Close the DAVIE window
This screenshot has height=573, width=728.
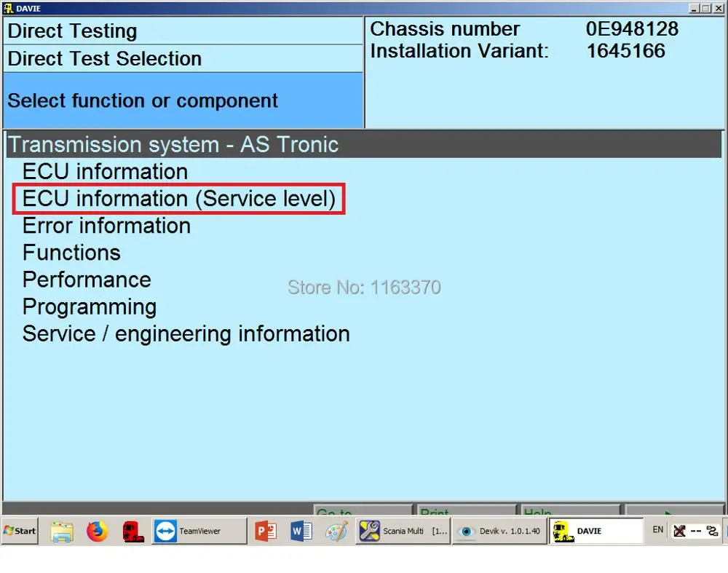[718, 8]
